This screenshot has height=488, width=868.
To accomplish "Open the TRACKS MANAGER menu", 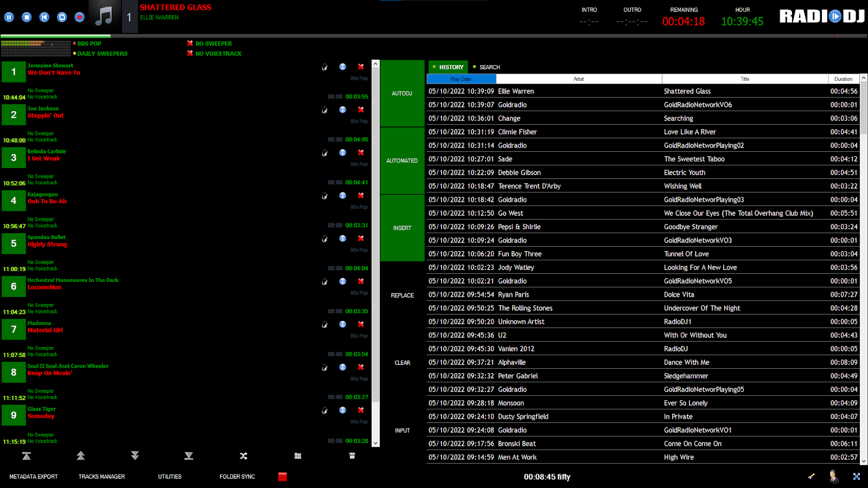I will (101, 477).
